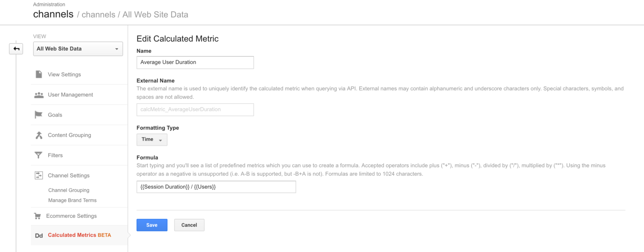Image resolution: width=644 pixels, height=252 pixels.
Task: Click the Goals flag icon
Action: click(39, 115)
